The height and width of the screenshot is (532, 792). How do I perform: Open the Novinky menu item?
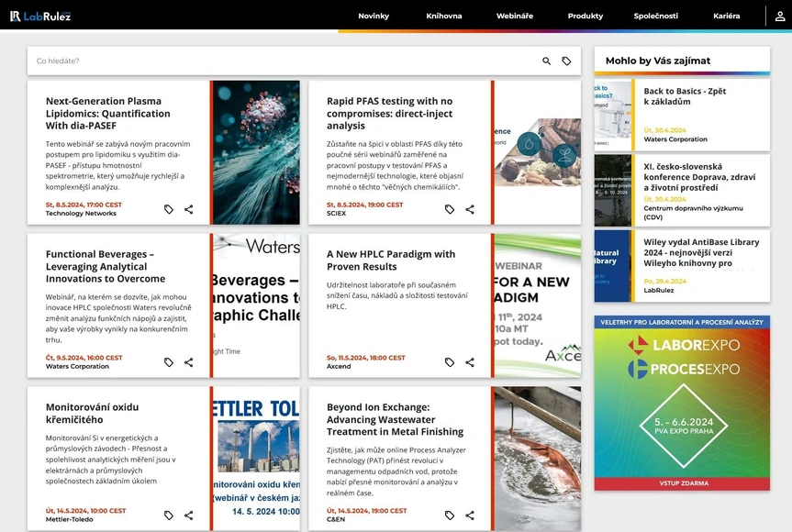pyautogui.click(x=374, y=17)
